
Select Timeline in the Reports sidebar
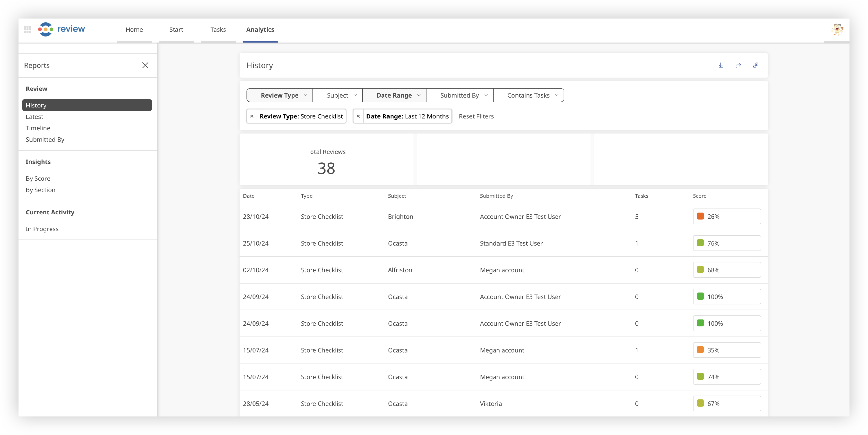pyautogui.click(x=38, y=128)
